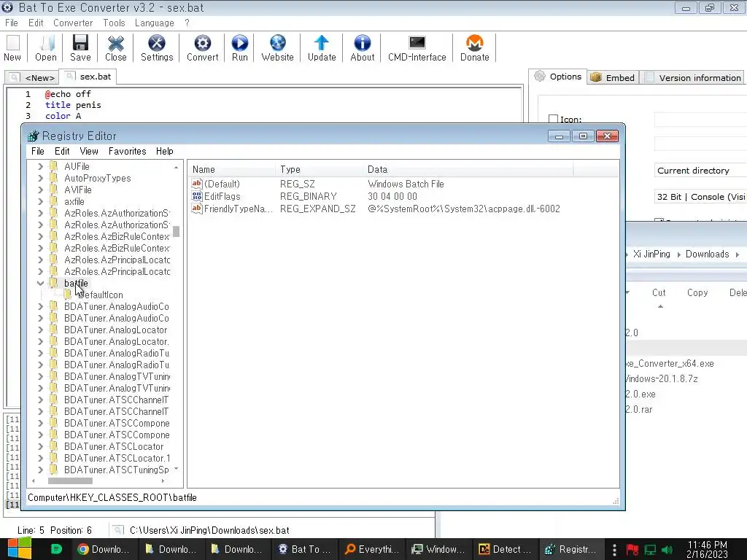The height and width of the screenshot is (560, 747).
Task: Expand the BDATuner.ATSCLocator key
Action: point(41,447)
